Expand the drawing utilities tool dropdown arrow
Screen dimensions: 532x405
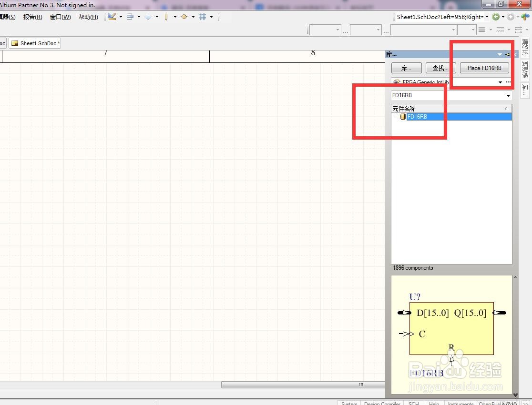click(x=121, y=17)
